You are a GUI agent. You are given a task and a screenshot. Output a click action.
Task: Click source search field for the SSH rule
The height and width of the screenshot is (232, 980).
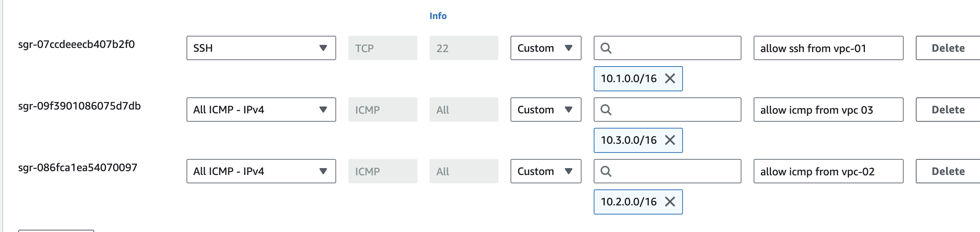[x=674, y=48]
